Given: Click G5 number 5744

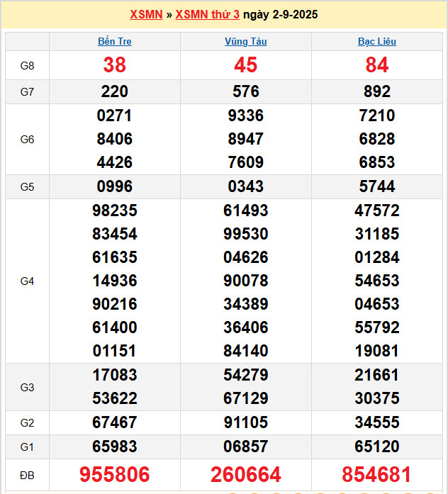Looking at the screenshot, I should click(377, 186).
